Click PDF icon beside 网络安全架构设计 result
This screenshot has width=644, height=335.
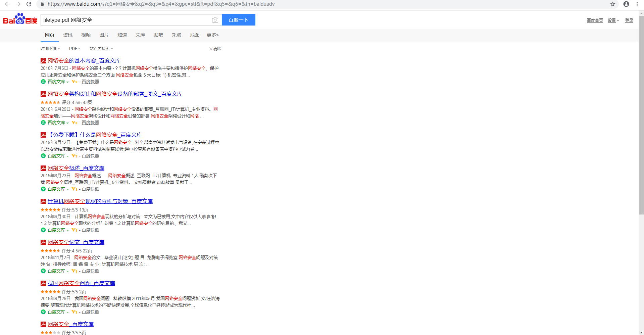[43, 94]
